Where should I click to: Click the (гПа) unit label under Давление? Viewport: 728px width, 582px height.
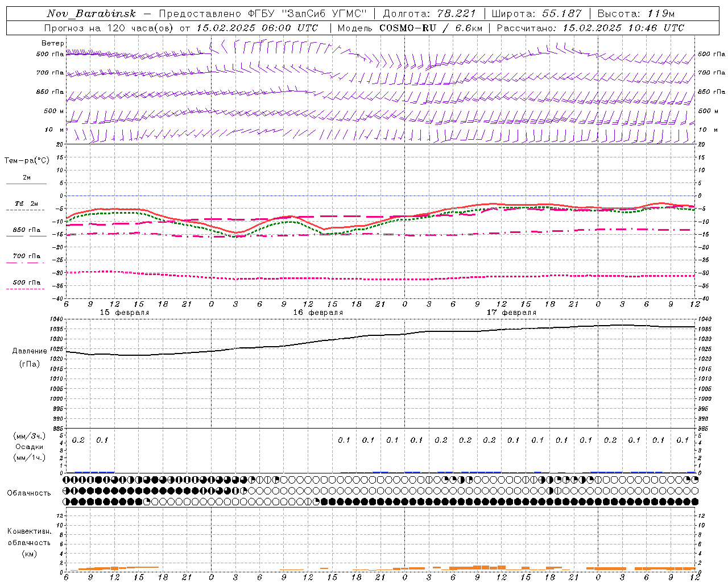click(30, 364)
